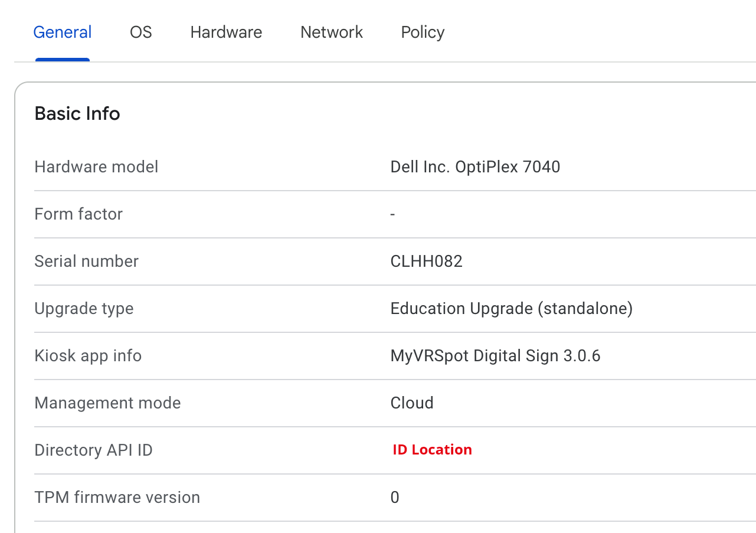Screen dimensions: 756x533
Task: Select the value Dell Inc. OptiPlex 7040
Action: (475, 167)
